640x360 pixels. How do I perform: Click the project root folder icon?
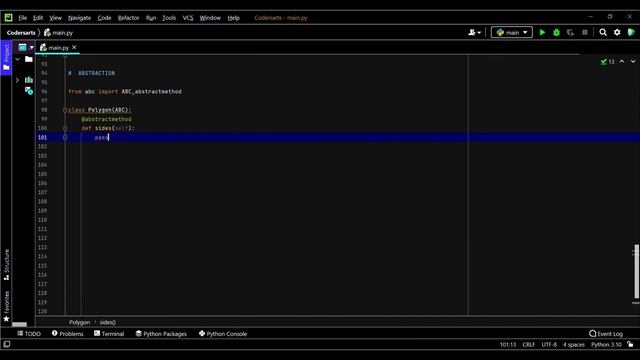pyautogui.click(x=29, y=59)
